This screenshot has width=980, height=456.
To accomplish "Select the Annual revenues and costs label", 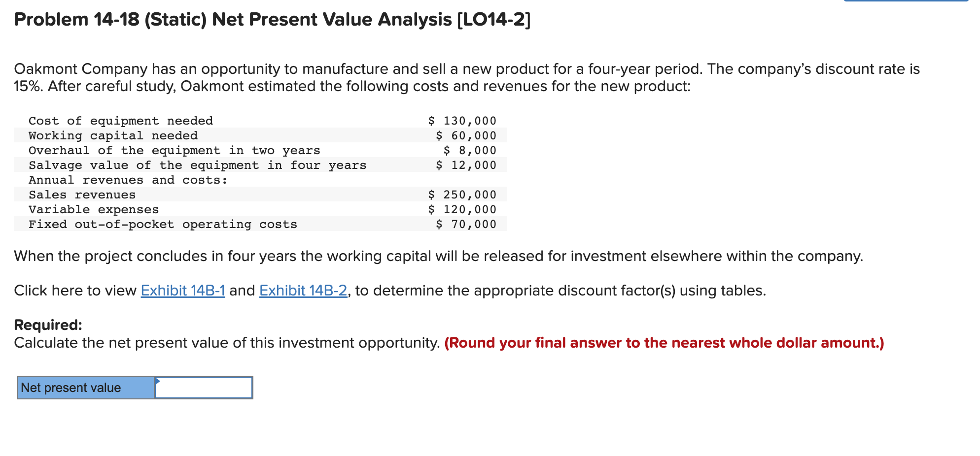I will pyautogui.click(x=128, y=179).
